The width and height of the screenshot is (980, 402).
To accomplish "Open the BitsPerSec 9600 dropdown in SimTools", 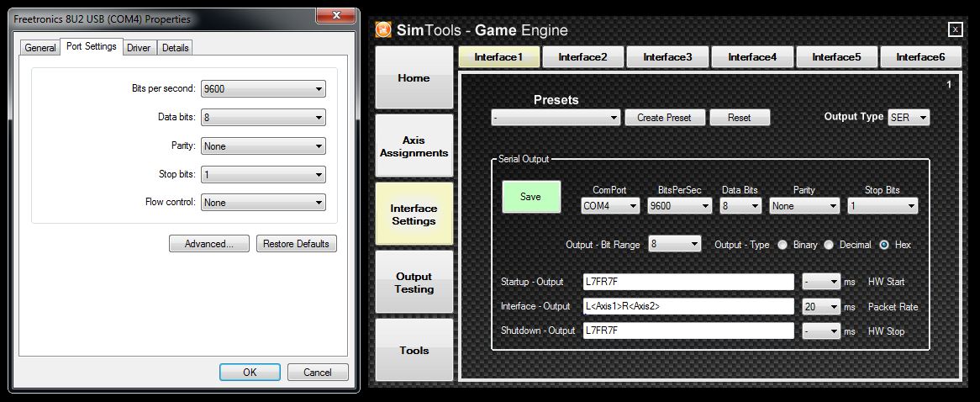I will tap(679, 206).
